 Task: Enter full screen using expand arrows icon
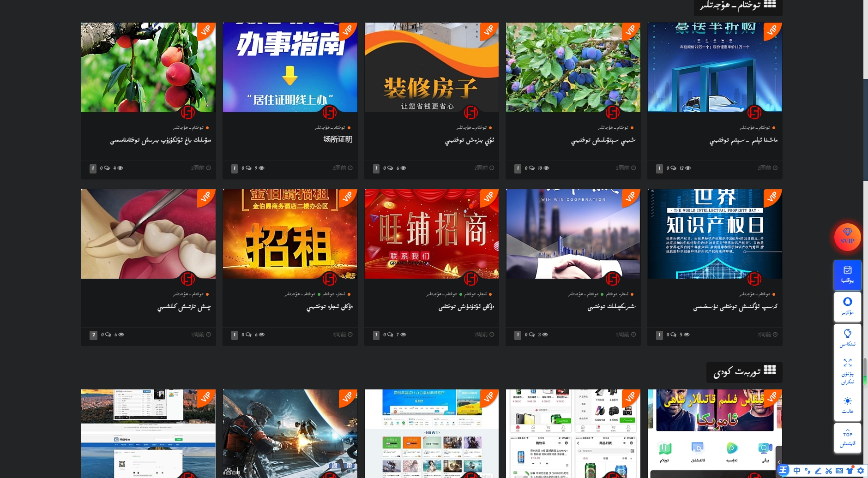pyautogui.click(x=847, y=371)
